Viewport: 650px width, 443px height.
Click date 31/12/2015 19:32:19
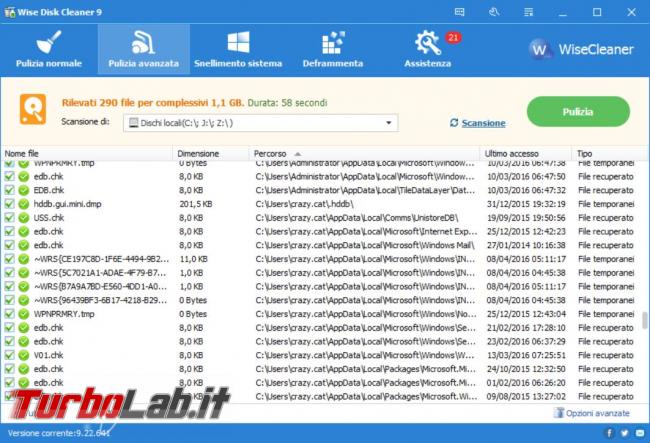tap(526, 204)
